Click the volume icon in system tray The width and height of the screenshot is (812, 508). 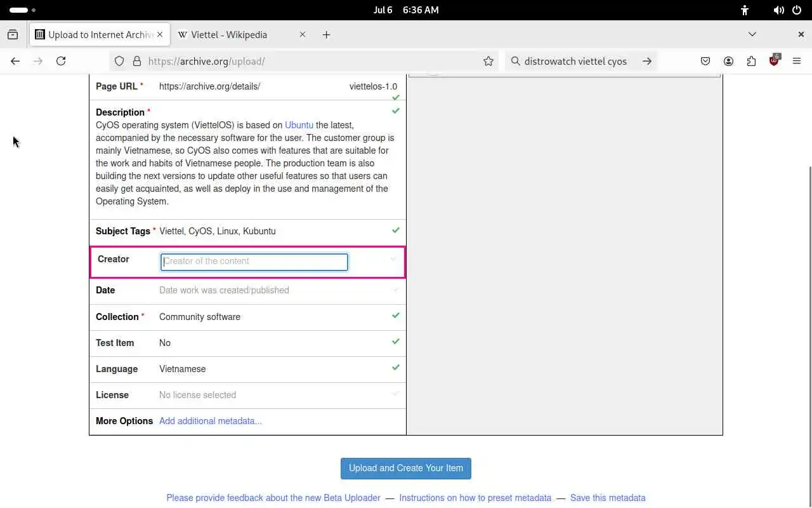coord(778,10)
